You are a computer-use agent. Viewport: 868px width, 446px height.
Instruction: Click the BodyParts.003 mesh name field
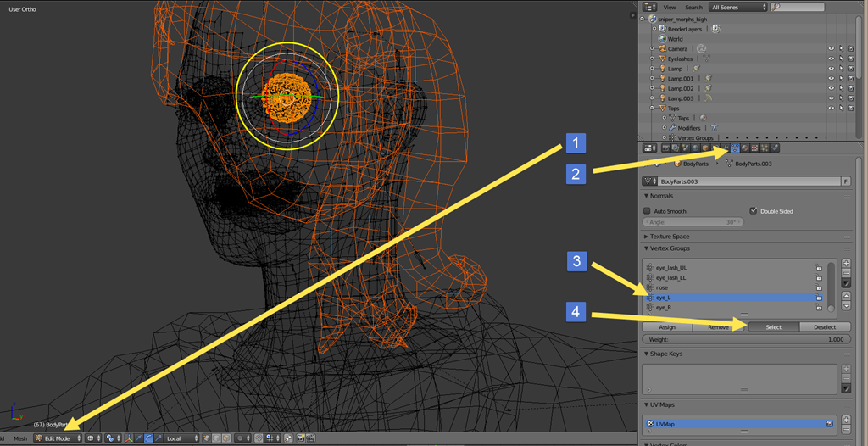(x=748, y=181)
